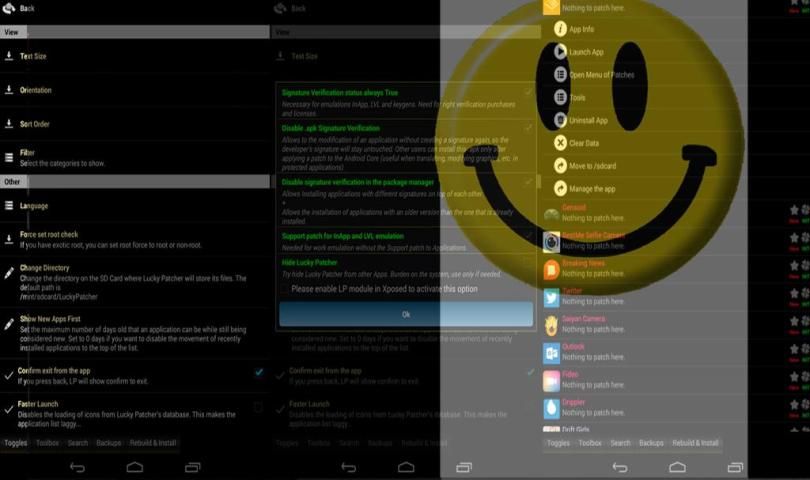
Task: Enable the Hide Lucky Patcher checkbox
Action: pos(527,262)
